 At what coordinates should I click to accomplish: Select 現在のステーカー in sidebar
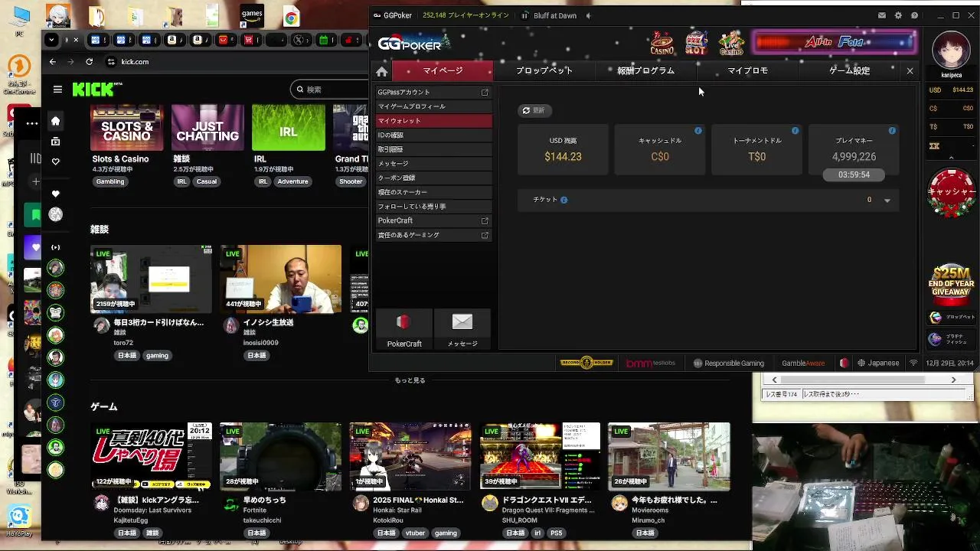tap(433, 192)
